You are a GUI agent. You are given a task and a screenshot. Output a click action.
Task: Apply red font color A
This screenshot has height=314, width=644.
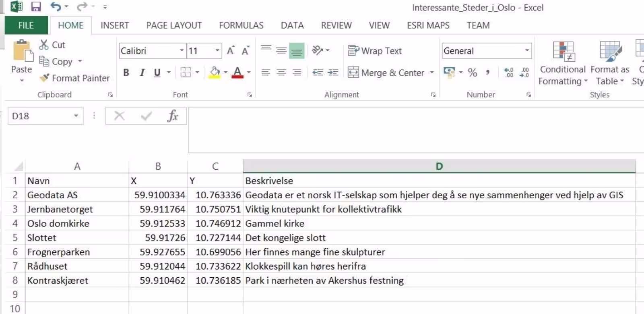(x=237, y=73)
